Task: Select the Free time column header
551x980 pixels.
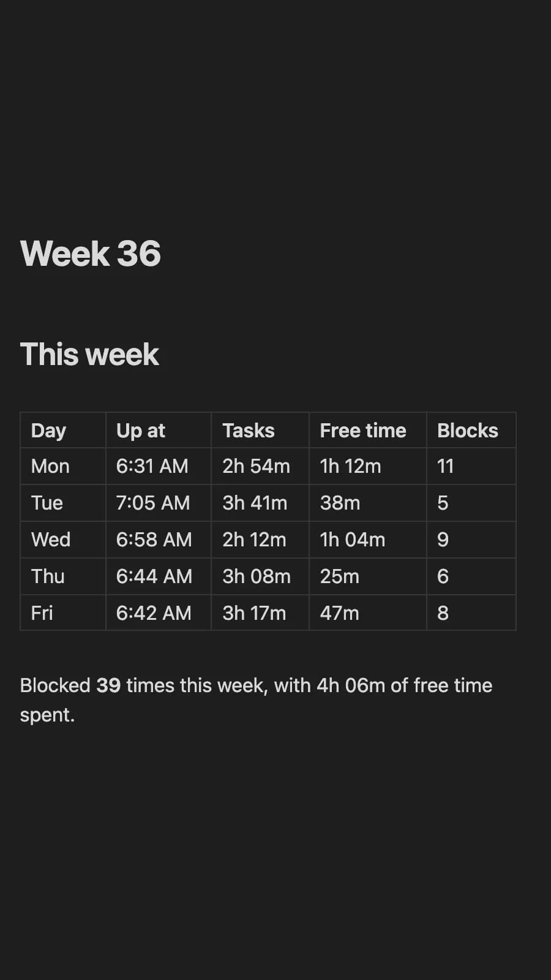Action: (x=368, y=430)
